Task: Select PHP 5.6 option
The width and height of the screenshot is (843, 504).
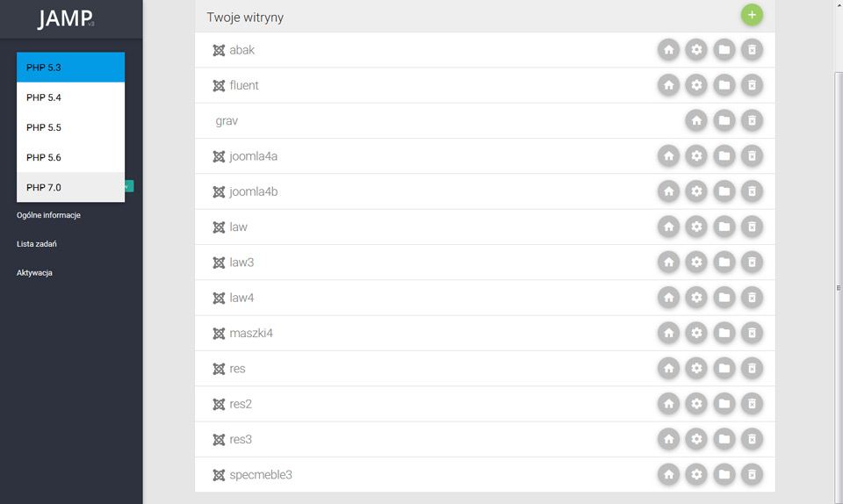Action: point(70,157)
